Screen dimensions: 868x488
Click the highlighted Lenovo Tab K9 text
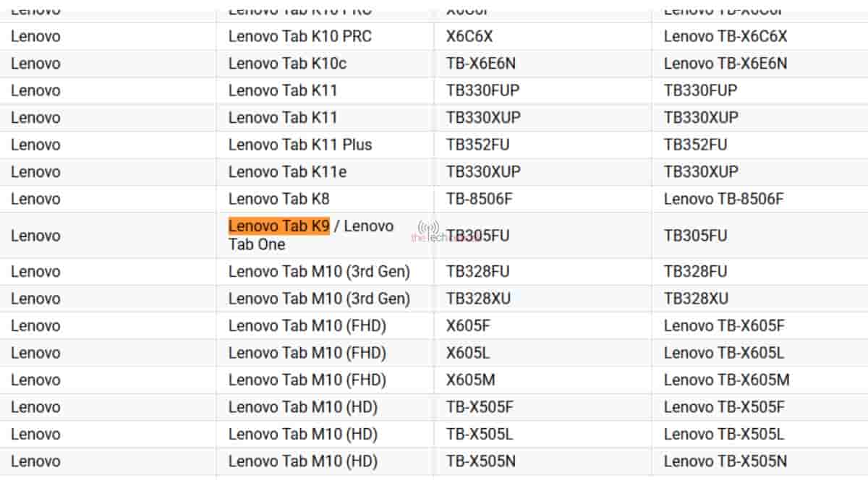tap(278, 226)
